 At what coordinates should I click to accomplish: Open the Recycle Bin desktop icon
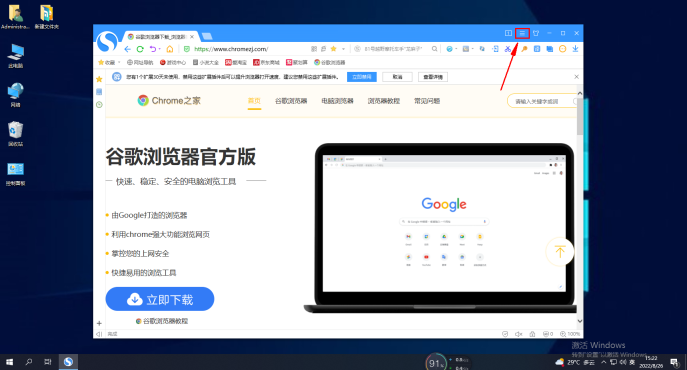pyautogui.click(x=15, y=134)
